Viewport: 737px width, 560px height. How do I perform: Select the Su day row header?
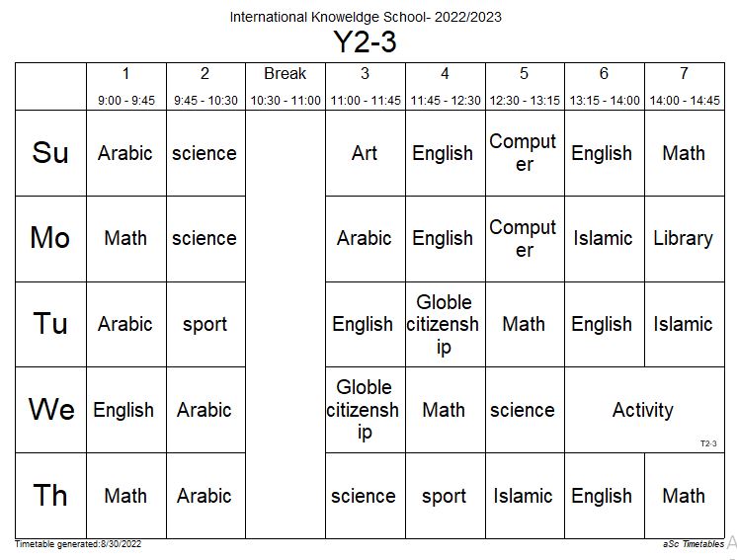tap(50, 153)
